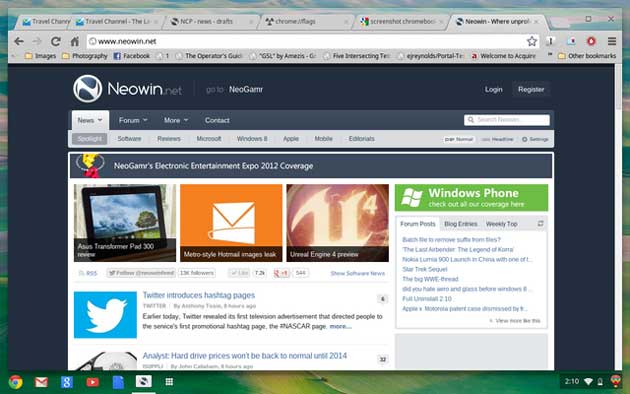Go to home page via house icon

74,41
